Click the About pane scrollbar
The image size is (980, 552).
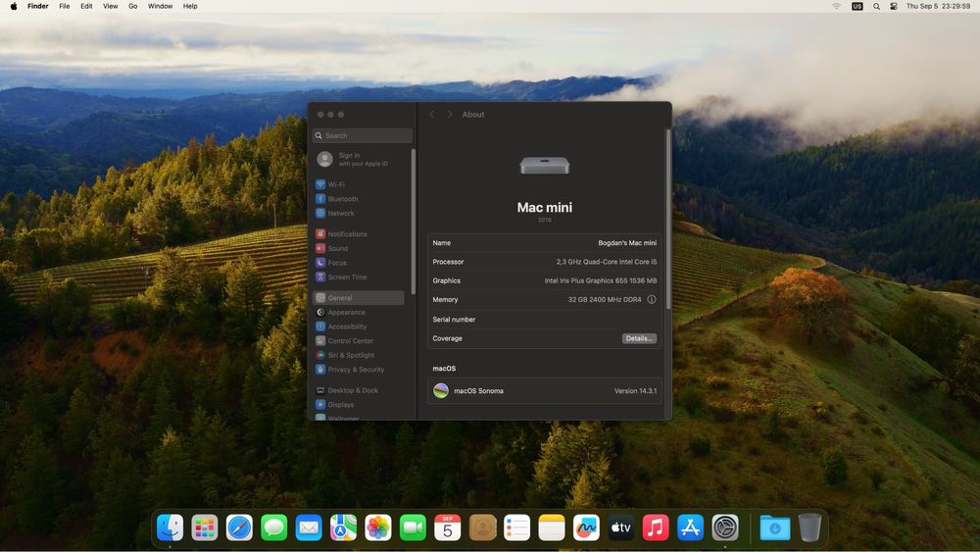coord(668,219)
